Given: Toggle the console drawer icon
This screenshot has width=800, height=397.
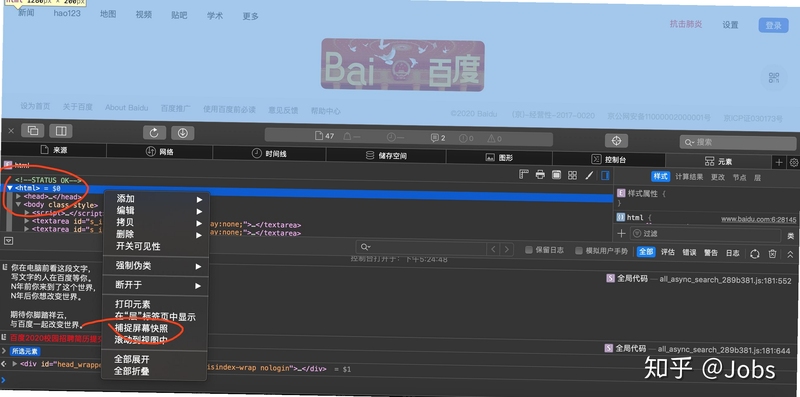Looking at the screenshot, I should pyautogui.click(x=9, y=241).
